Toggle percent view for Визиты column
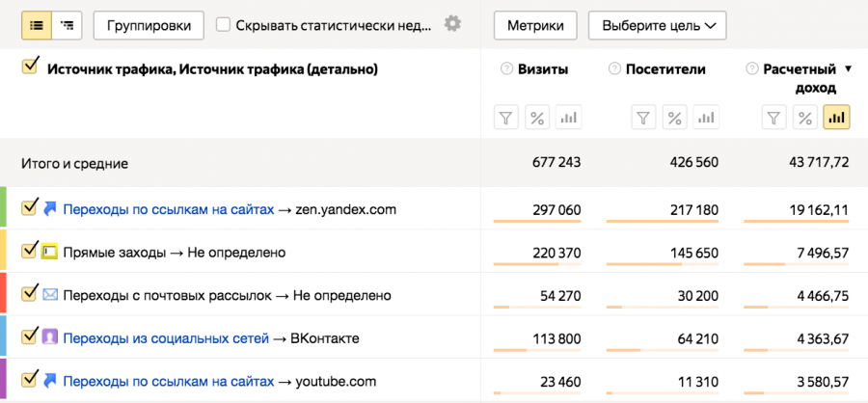 [x=537, y=118]
